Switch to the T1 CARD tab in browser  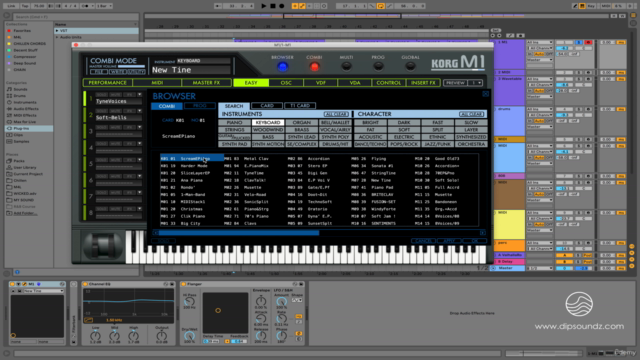click(300, 106)
